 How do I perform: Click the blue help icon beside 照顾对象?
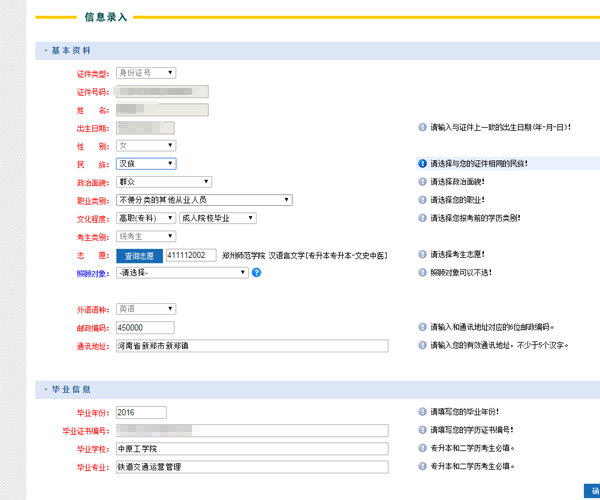coord(256,272)
